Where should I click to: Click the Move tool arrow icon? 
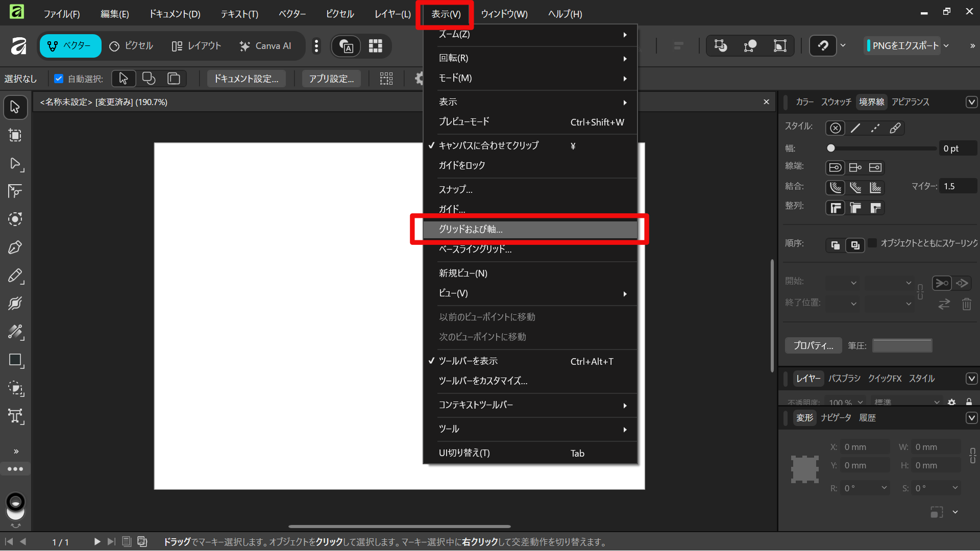(15, 107)
